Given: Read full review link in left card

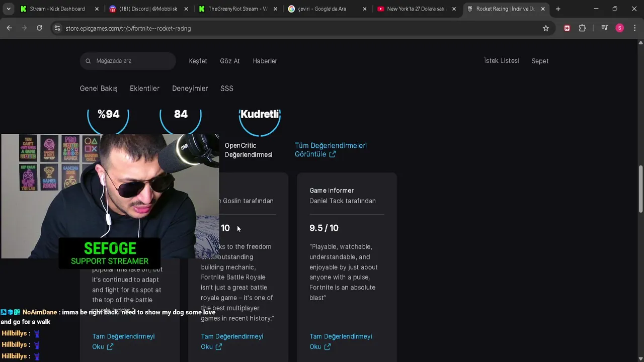Looking at the screenshot, I should [x=123, y=341].
